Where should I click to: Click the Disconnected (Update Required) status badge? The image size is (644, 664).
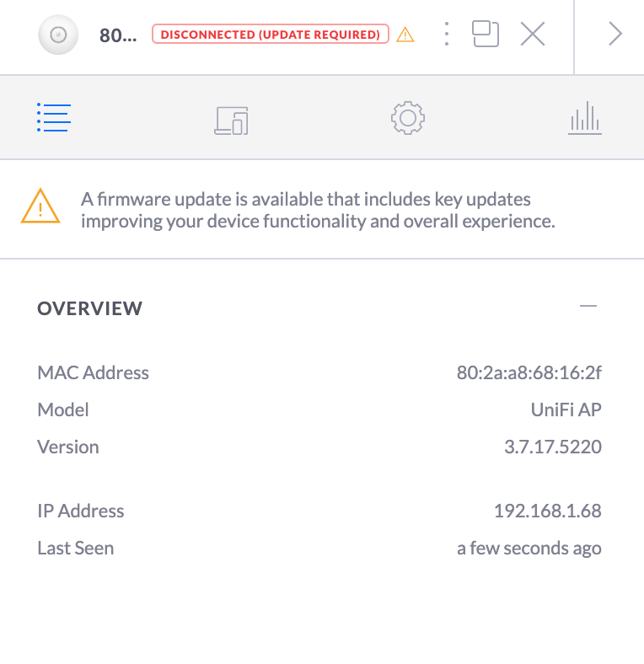point(271,35)
